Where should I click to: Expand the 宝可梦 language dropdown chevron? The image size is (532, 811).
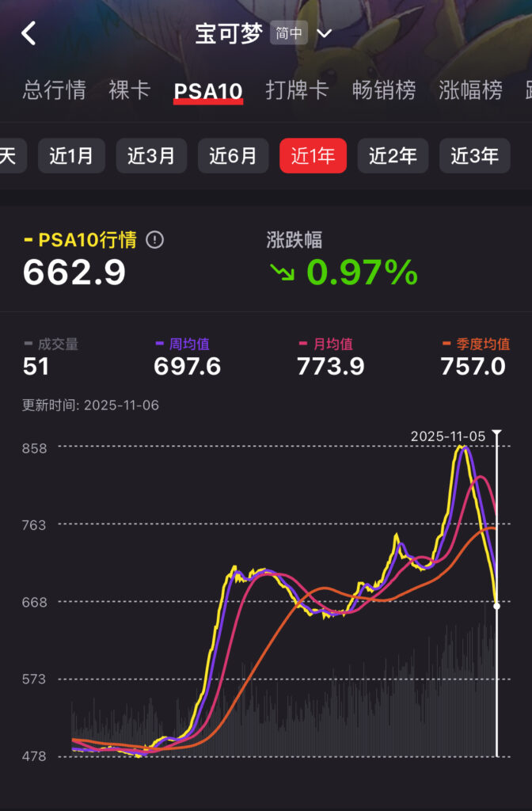coord(324,34)
